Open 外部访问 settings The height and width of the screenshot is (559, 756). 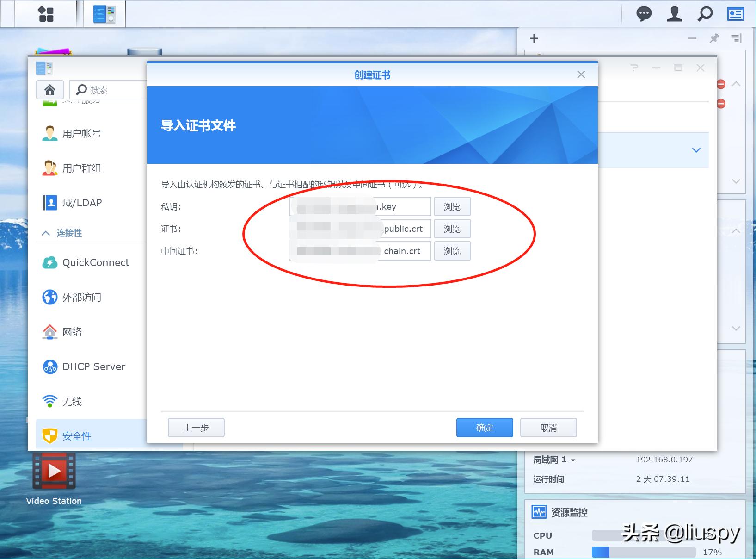click(82, 297)
